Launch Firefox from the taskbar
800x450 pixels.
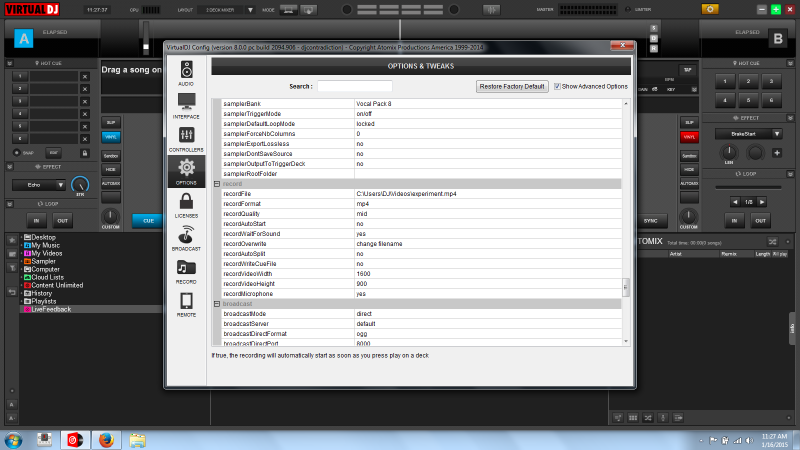(x=106, y=439)
